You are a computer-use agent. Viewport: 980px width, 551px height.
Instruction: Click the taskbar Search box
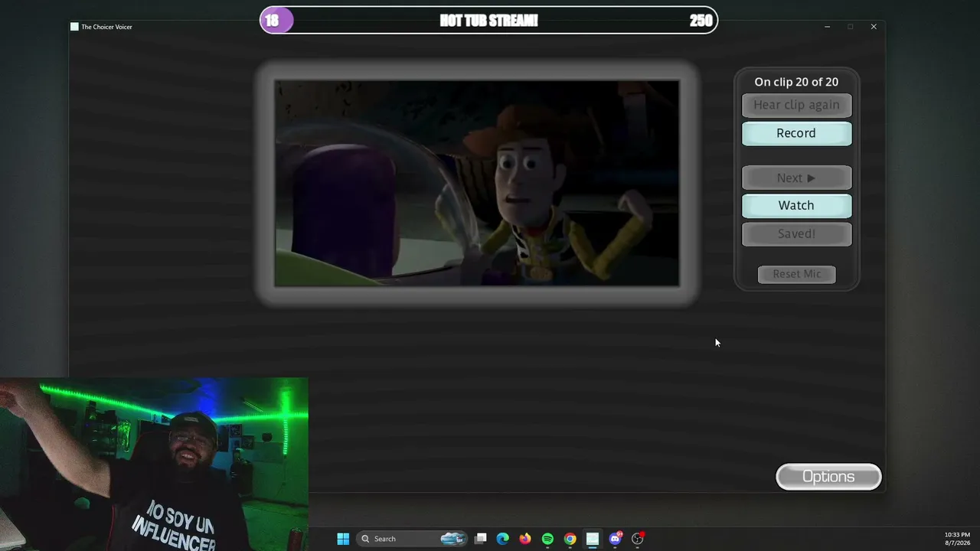click(x=412, y=539)
